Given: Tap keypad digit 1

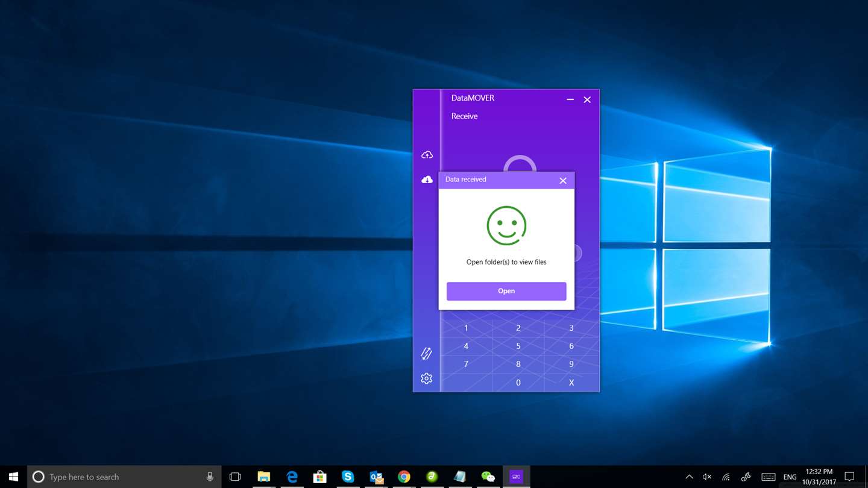Looking at the screenshot, I should point(466,328).
